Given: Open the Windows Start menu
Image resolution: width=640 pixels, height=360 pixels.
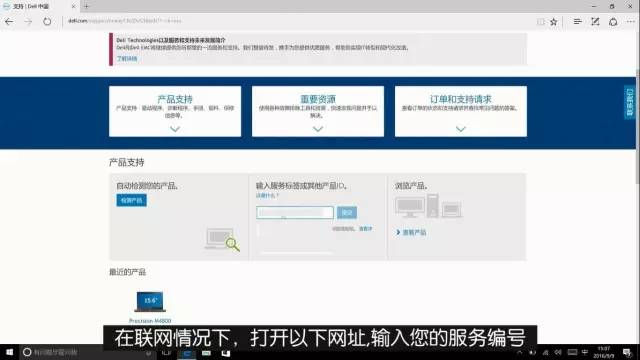Looking at the screenshot, I should point(9,352).
